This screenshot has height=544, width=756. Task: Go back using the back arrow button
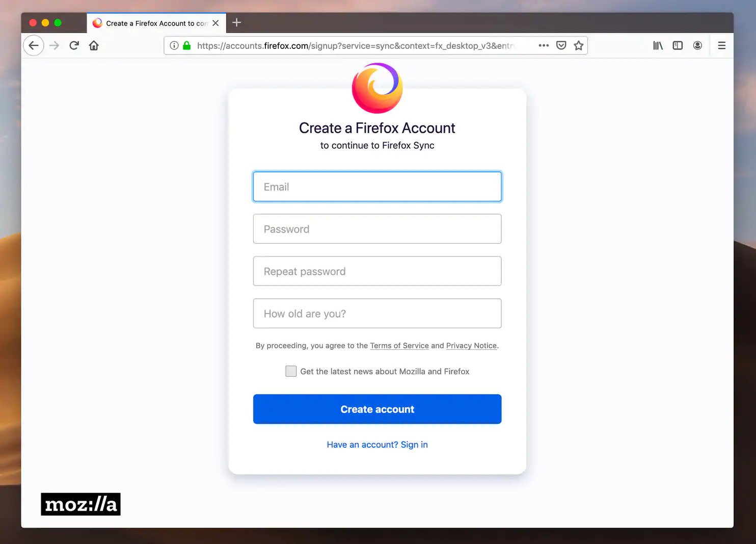tap(34, 45)
